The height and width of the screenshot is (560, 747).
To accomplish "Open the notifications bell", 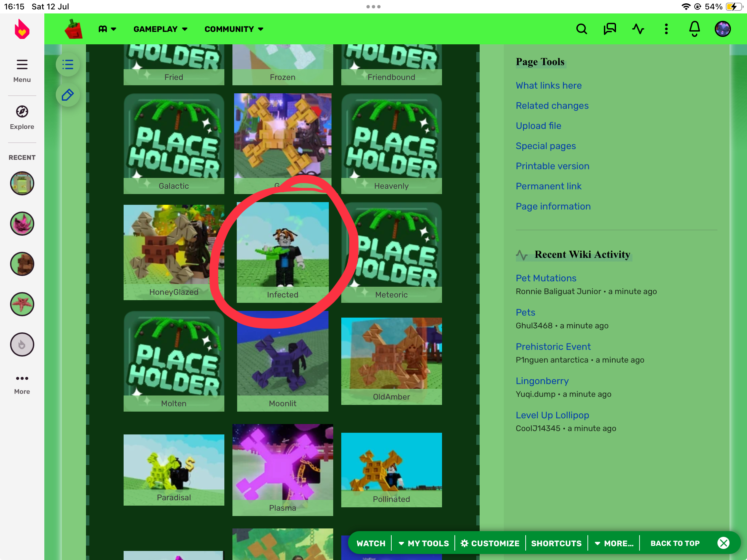I will (x=694, y=29).
